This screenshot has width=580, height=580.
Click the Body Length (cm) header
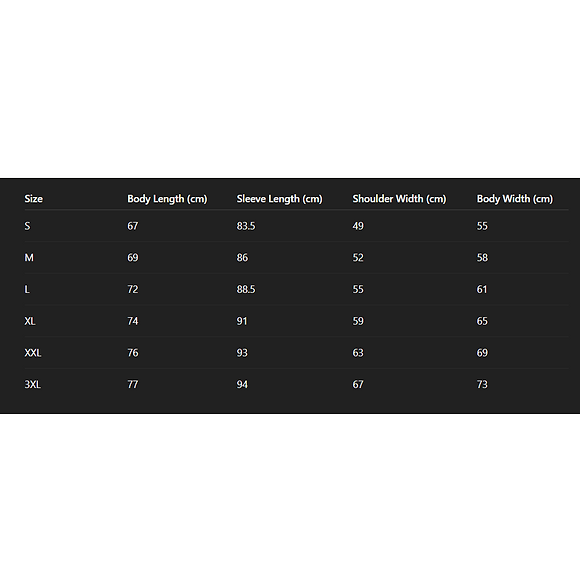tap(167, 199)
